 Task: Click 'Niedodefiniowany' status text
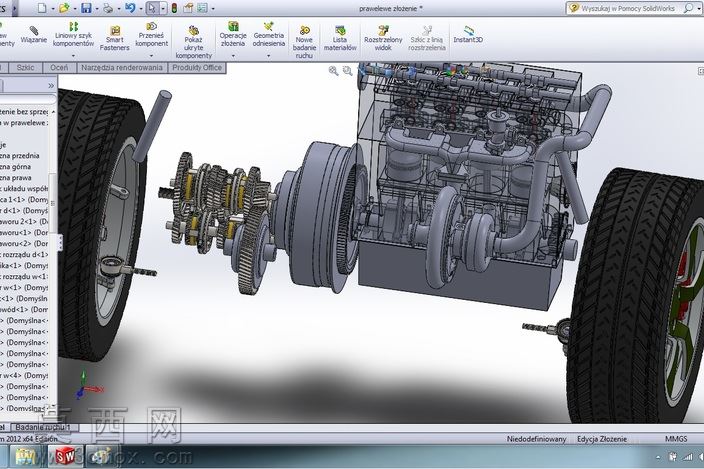tap(536, 439)
